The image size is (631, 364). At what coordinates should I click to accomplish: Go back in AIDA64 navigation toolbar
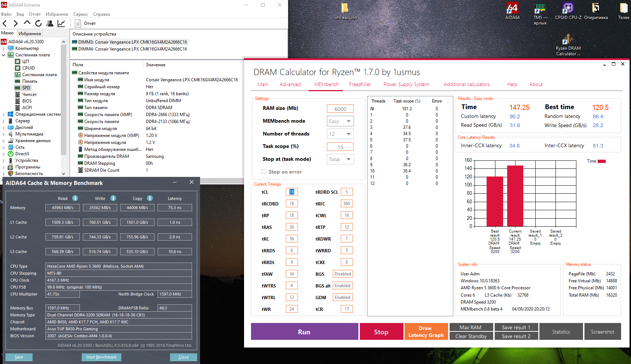5,23
